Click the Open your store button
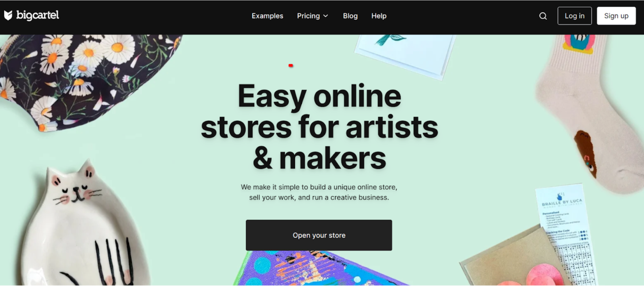644x286 pixels. tap(319, 235)
